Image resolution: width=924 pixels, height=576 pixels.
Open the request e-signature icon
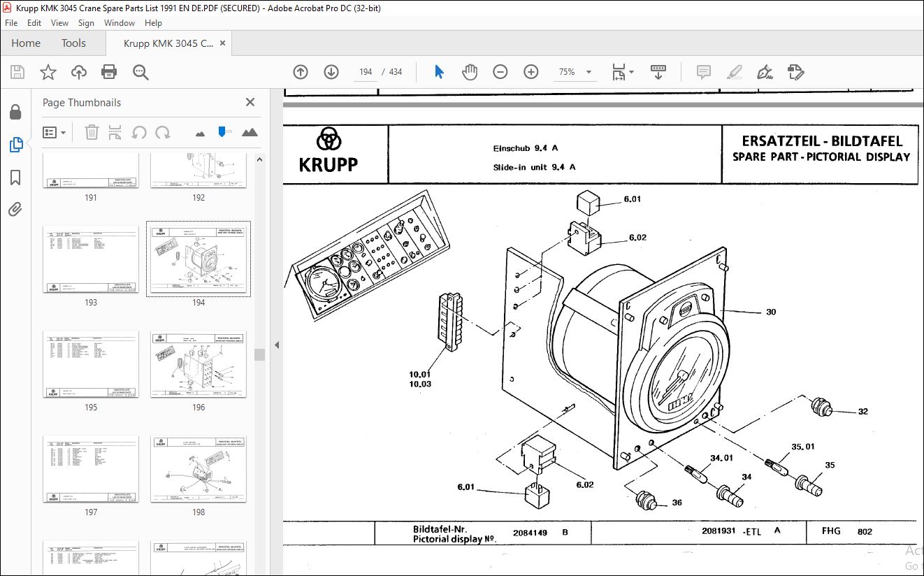point(795,72)
